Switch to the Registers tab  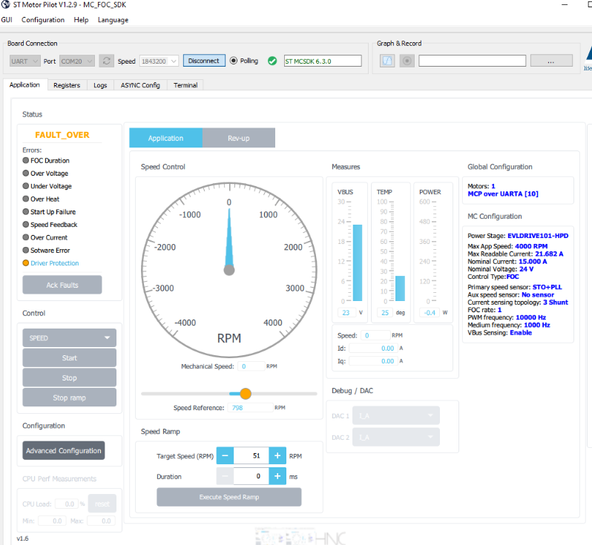click(x=67, y=85)
